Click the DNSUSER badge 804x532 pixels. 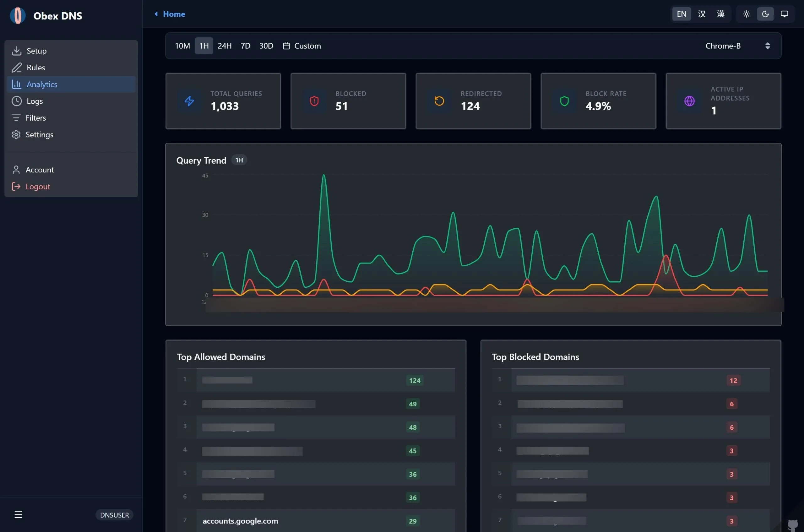tap(114, 515)
